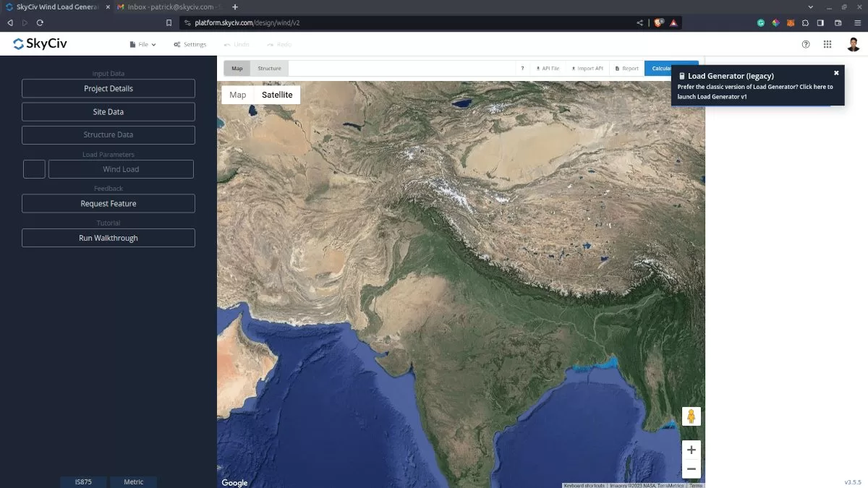Toggle the Metric units button
This screenshot has height=488, width=868.
point(133,481)
